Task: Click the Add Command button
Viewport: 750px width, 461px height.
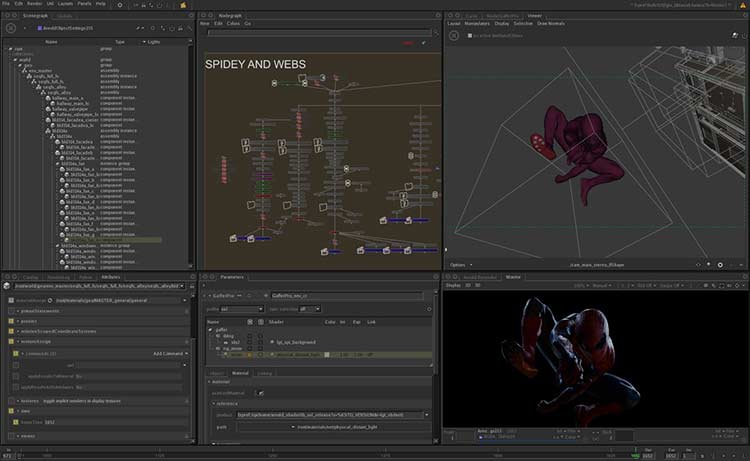Action: point(167,354)
